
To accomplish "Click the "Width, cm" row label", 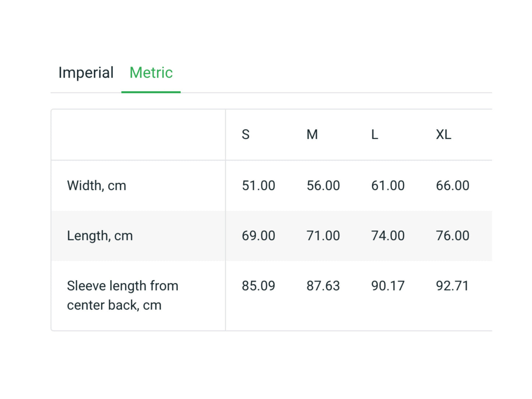I will 96,186.
